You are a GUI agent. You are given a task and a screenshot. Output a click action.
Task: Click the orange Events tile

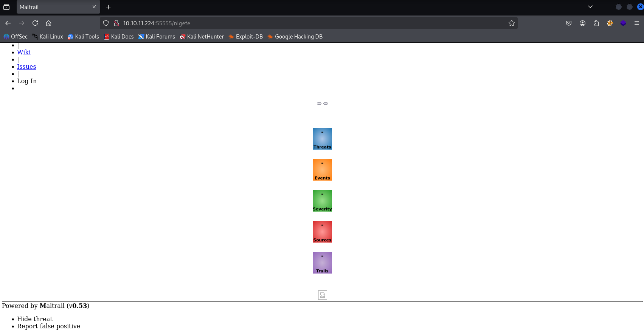coord(322,170)
